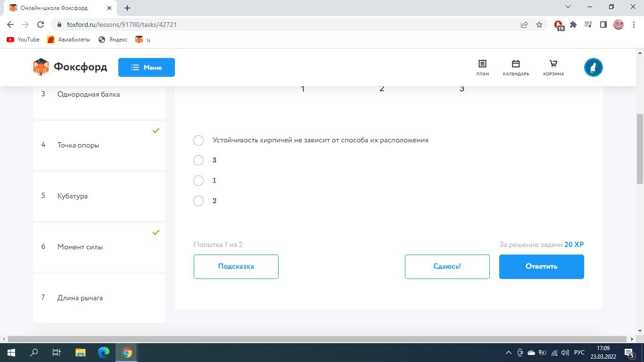The width and height of the screenshot is (644, 362).
Task: Switch the РУС input language
Action: coord(579,353)
